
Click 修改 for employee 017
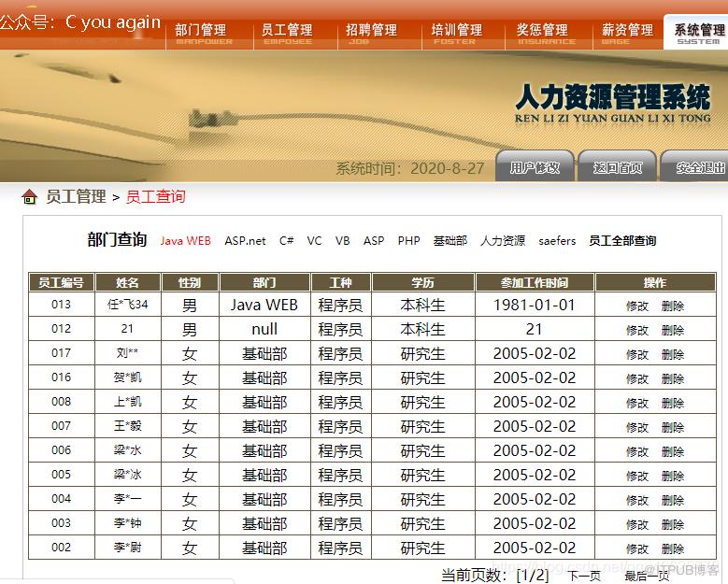coord(637,355)
